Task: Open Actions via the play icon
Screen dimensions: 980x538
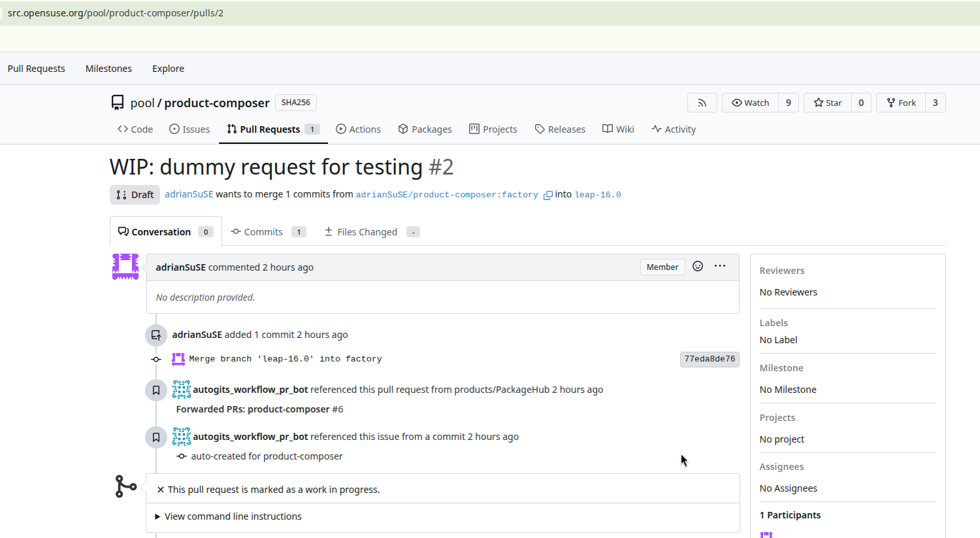Action: 340,129
